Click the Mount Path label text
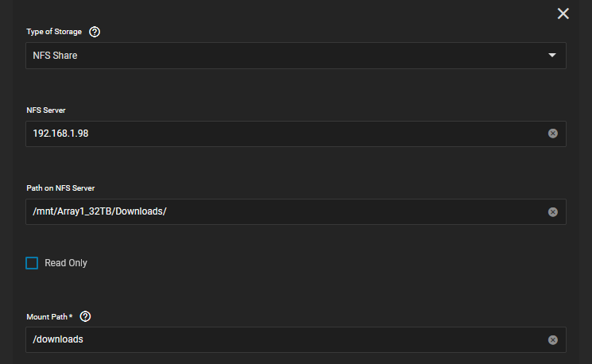This screenshot has width=592, height=364. click(47, 317)
